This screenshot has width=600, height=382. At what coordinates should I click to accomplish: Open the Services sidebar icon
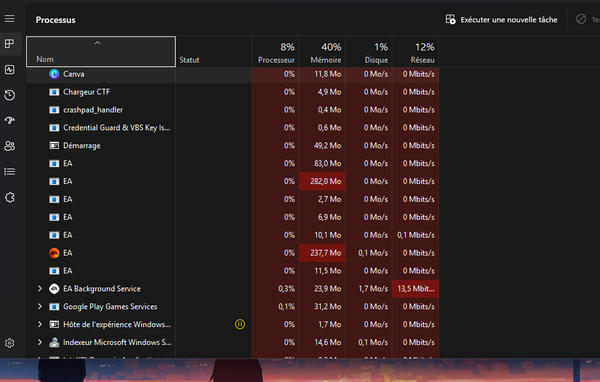coord(10,198)
